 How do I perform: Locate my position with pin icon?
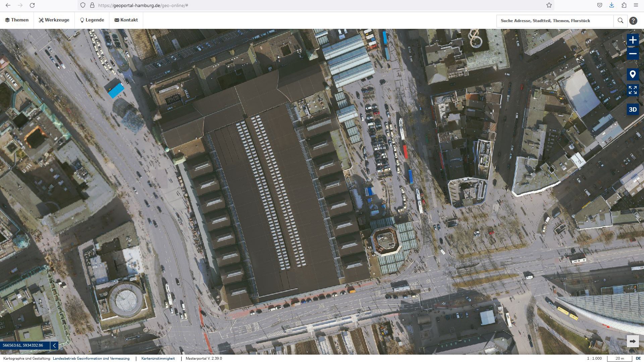633,74
